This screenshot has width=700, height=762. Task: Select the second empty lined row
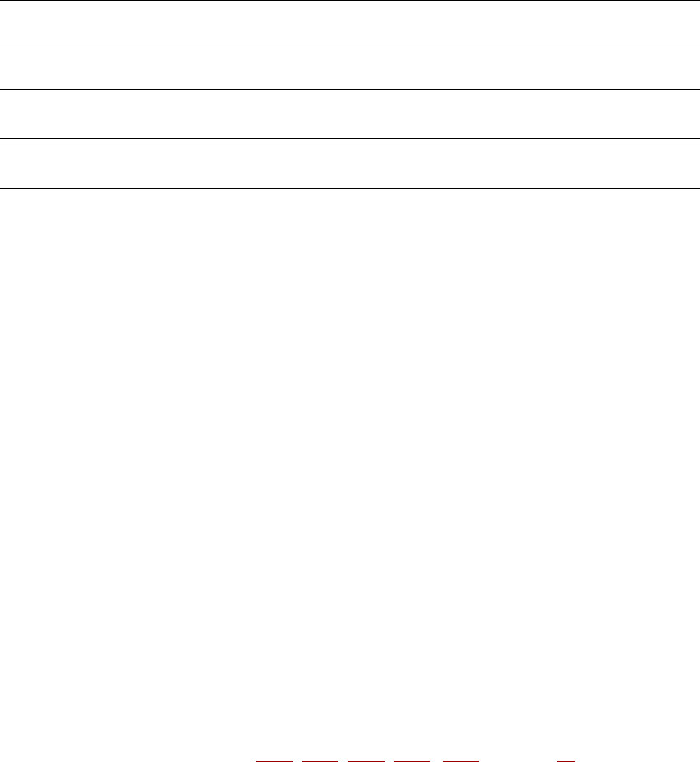pyautogui.click(x=350, y=64)
